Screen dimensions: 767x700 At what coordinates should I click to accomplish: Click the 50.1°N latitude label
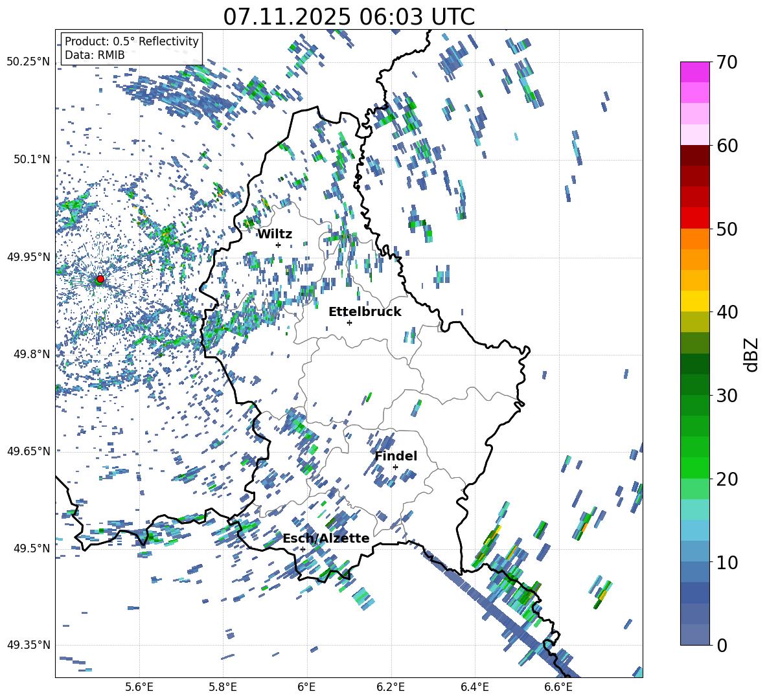point(31,159)
